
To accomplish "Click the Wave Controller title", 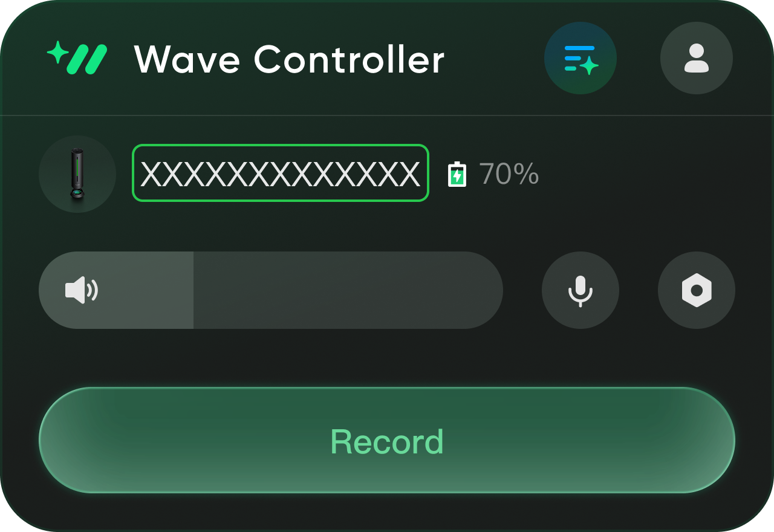I will click(289, 59).
